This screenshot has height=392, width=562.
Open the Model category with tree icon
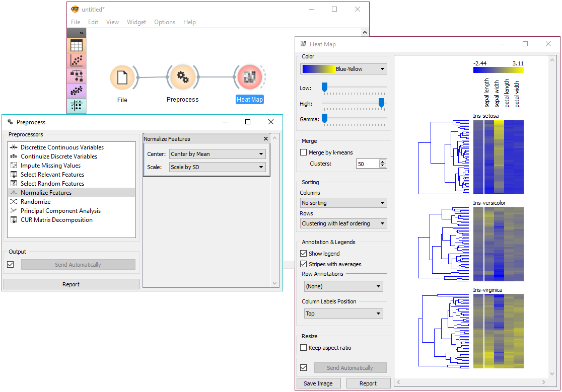(x=77, y=75)
